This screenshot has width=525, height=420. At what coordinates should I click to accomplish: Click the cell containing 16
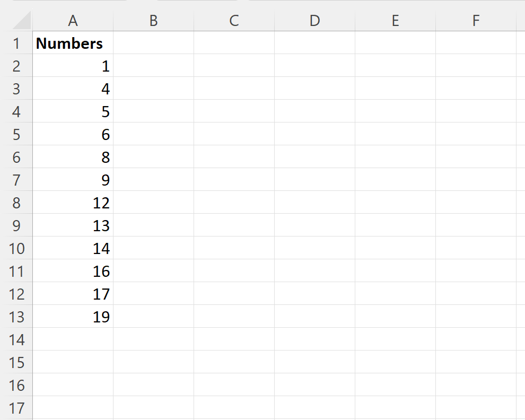coord(73,271)
